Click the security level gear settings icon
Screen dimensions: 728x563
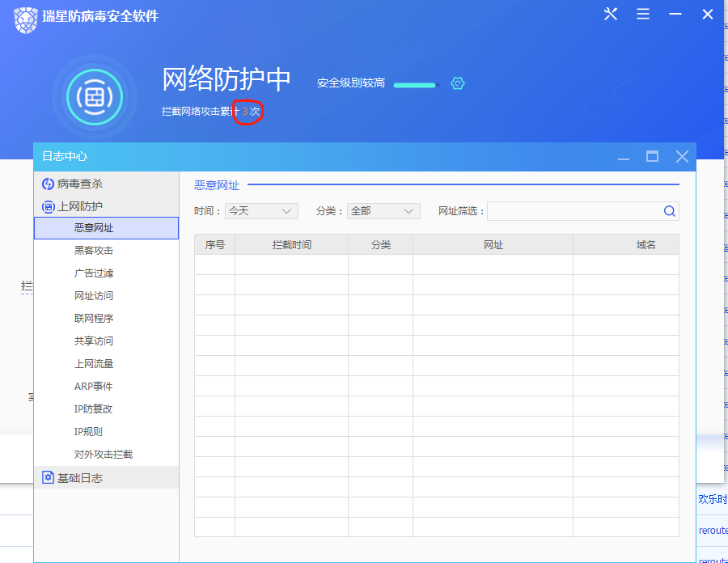(x=458, y=83)
